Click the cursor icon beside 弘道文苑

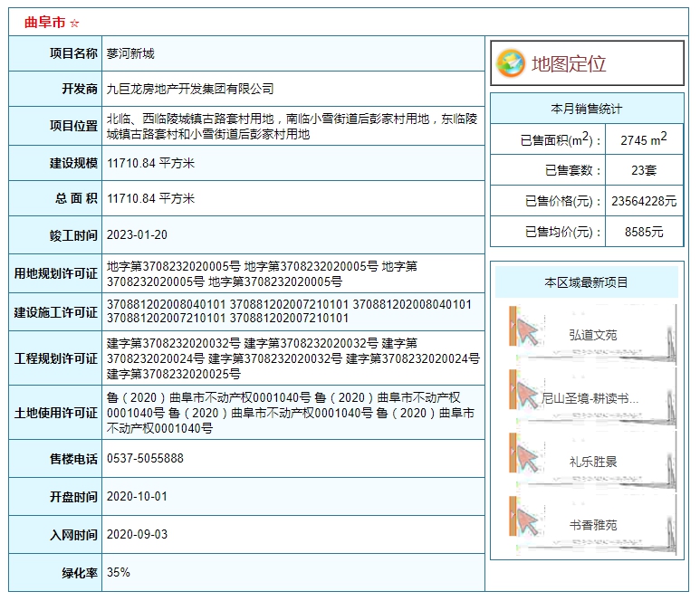(527, 332)
